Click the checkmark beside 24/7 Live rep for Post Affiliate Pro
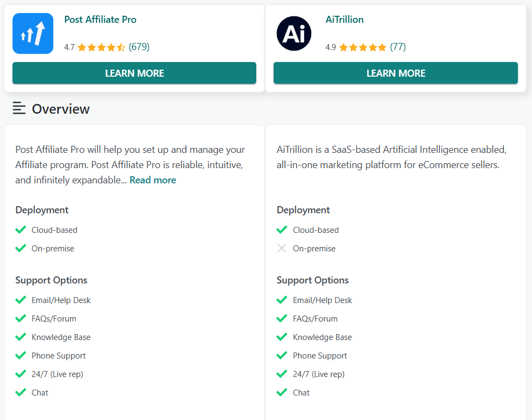This screenshot has width=532, height=420. pos(20,374)
